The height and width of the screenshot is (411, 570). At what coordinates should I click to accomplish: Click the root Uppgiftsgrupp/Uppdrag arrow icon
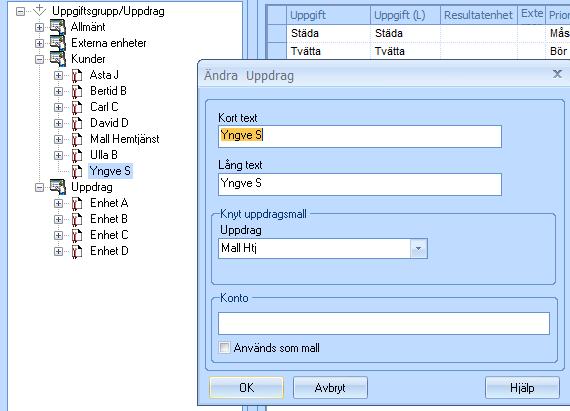40,11
